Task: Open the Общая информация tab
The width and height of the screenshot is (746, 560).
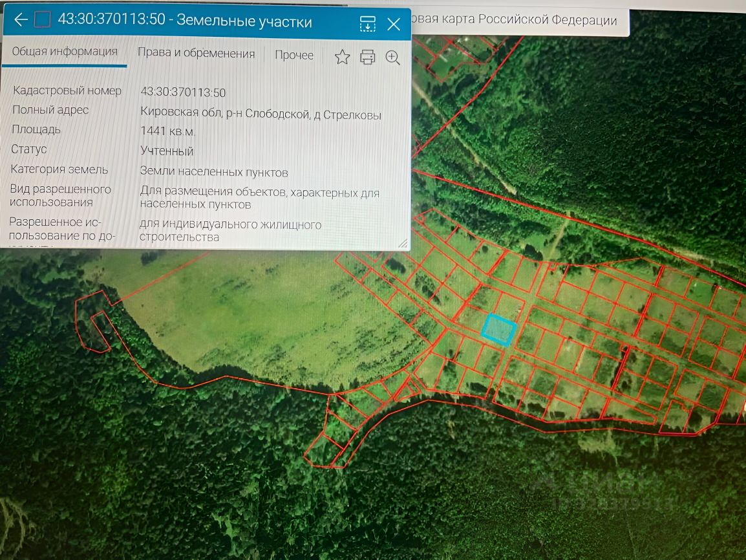Action: click(65, 51)
